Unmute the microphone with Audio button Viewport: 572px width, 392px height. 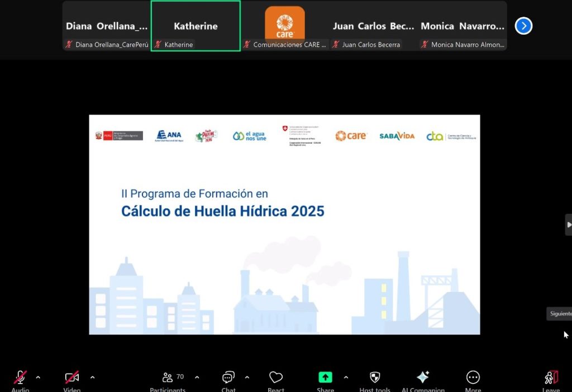20,381
